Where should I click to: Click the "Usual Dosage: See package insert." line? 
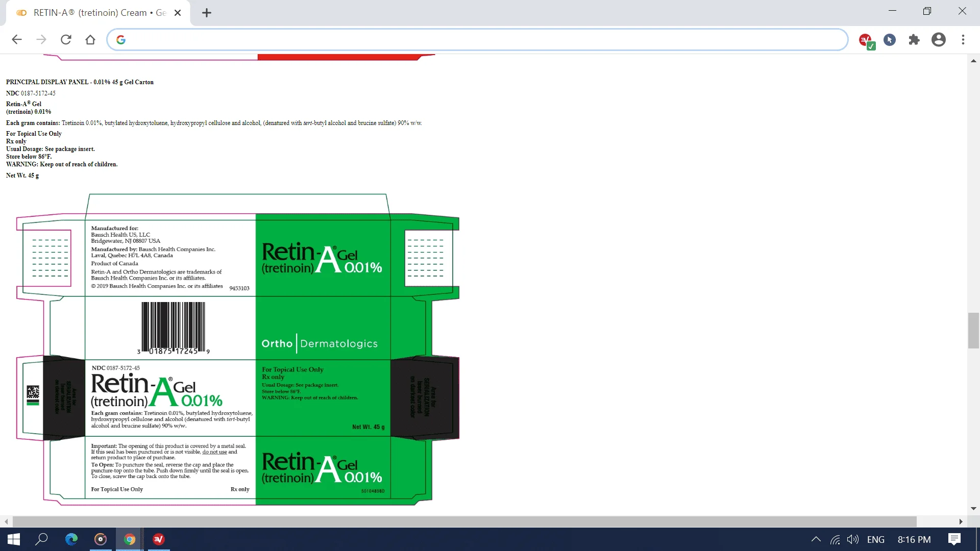[x=51, y=149]
